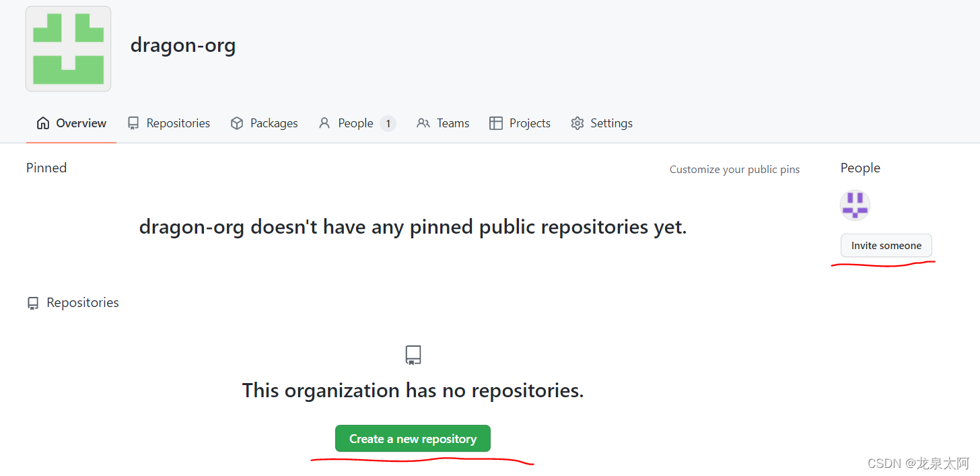Open the Packages tab
980x476 pixels.
[x=264, y=123]
